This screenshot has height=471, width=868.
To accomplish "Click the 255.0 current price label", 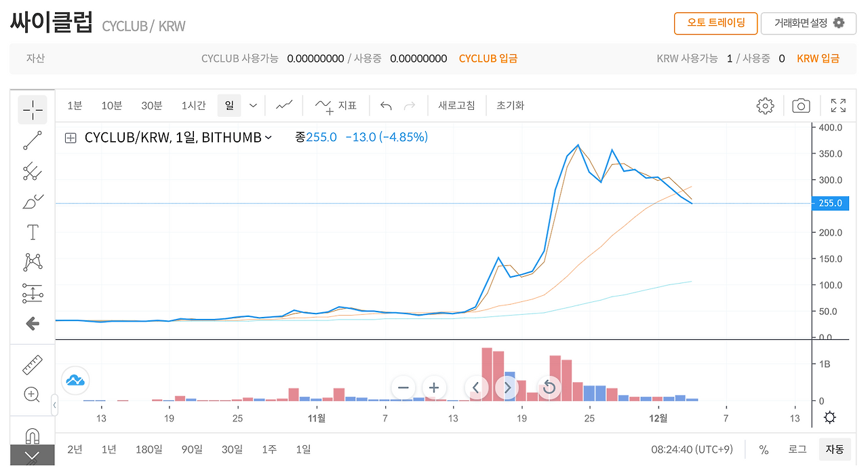I will pyautogui.click(x=830, y=203).
